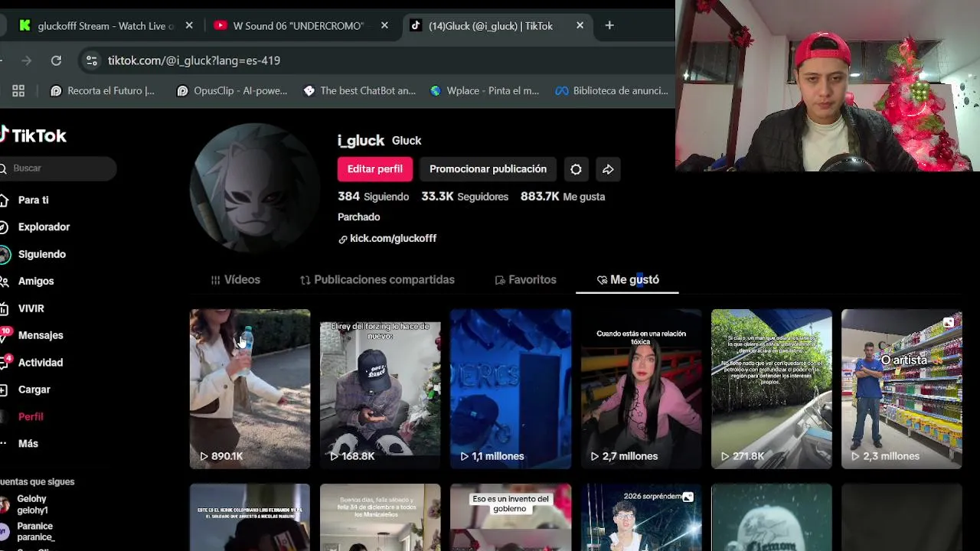Open Wplace bookmark

click(485, 90)
